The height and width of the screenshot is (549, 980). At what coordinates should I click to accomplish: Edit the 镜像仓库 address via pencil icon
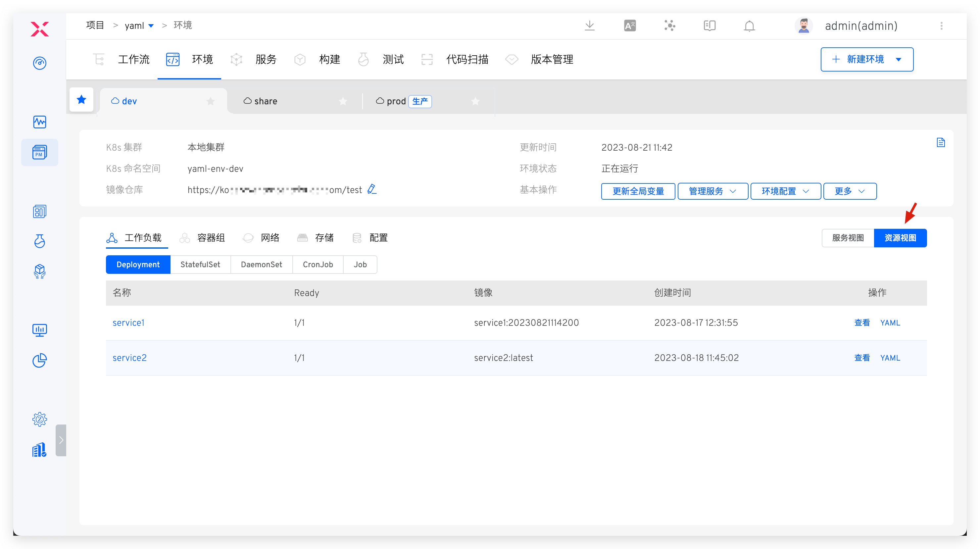(372, 189)
